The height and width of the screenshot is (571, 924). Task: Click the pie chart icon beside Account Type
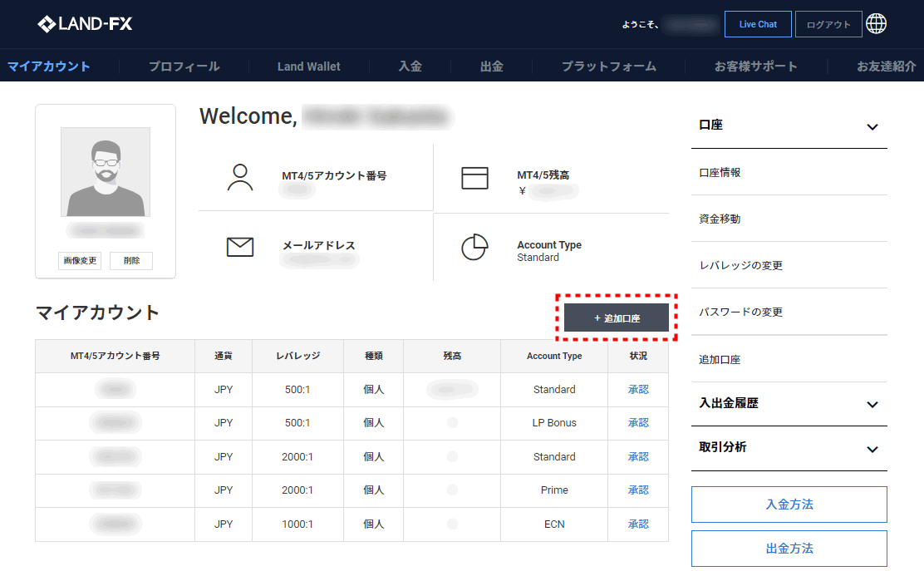point(474,247)
